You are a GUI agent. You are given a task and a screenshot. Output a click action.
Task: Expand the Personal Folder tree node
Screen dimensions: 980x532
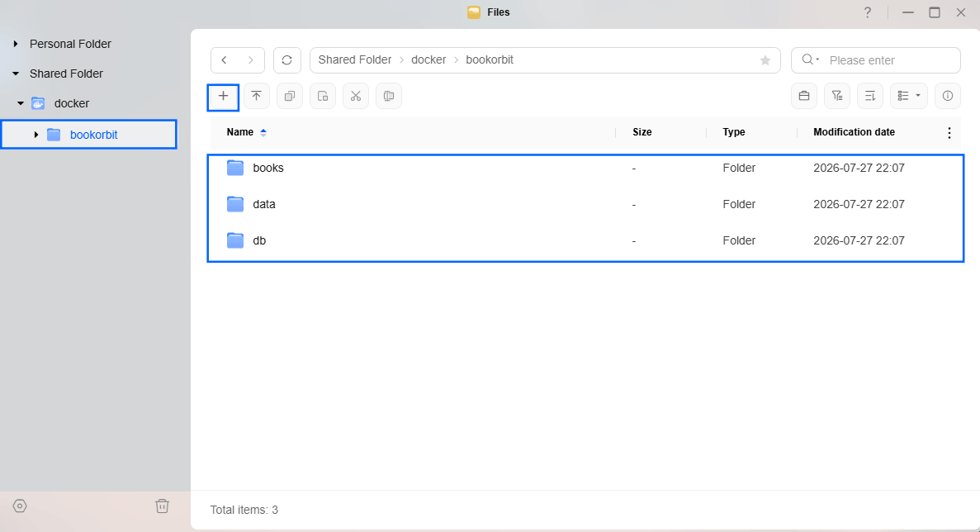16,44
